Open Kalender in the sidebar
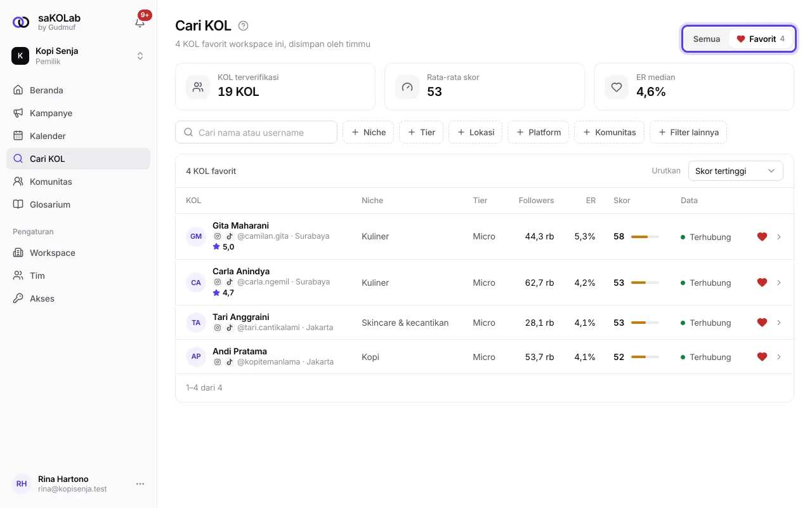Image resolution: width=812 pixels, height=508 pixels. coord(78,136)
